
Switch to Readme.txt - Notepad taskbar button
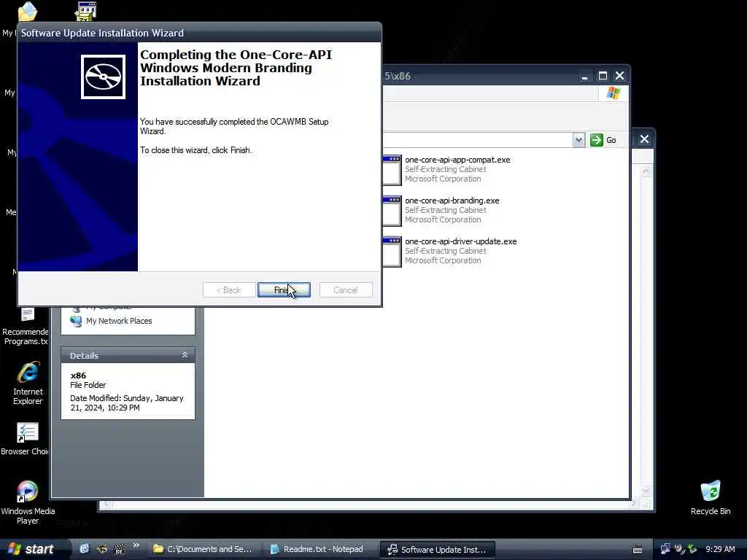[x=318, y=549]
